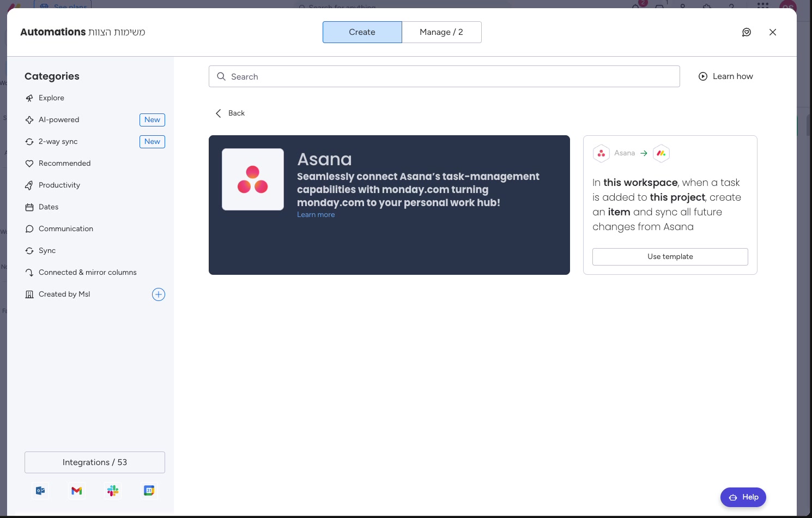This screenshot has width=812, height=518.
Task: Open the Google Calendar integration icon
Action: (x=149, y=491)
